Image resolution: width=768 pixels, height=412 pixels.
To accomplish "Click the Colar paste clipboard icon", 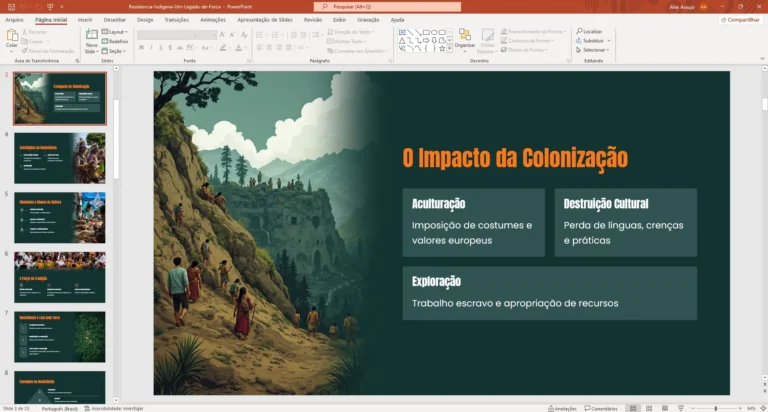I will 11,35.
